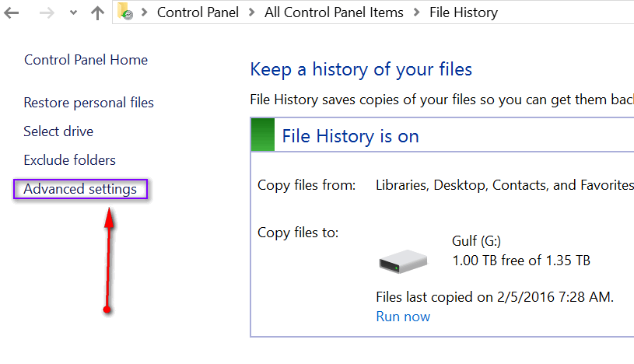Open the recent locations dropdown arrow
This screenshot has height=364, width=634.
(73, 12)
